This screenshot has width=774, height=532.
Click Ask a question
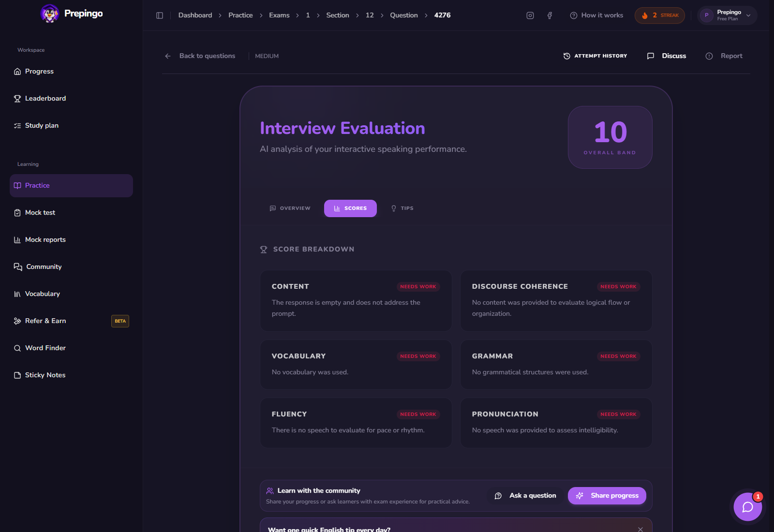pyautogui.click(x=525, y=496)
